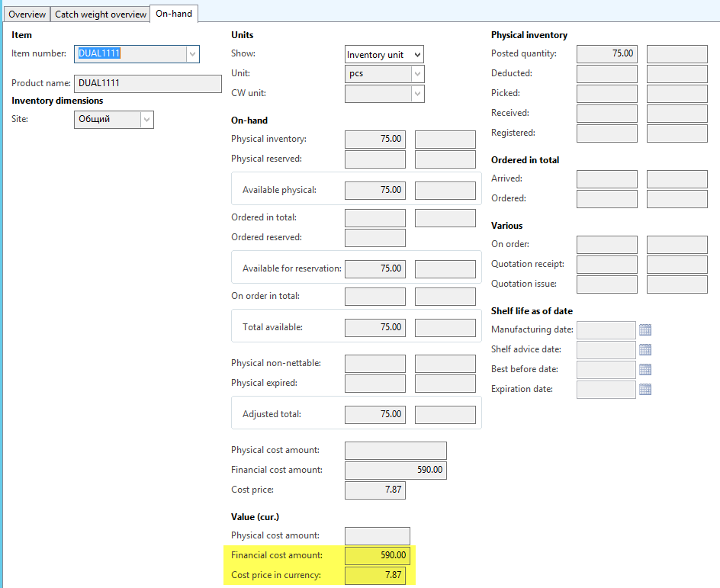Click the Total available value field
Screen dimensions: 720x588
374,328
